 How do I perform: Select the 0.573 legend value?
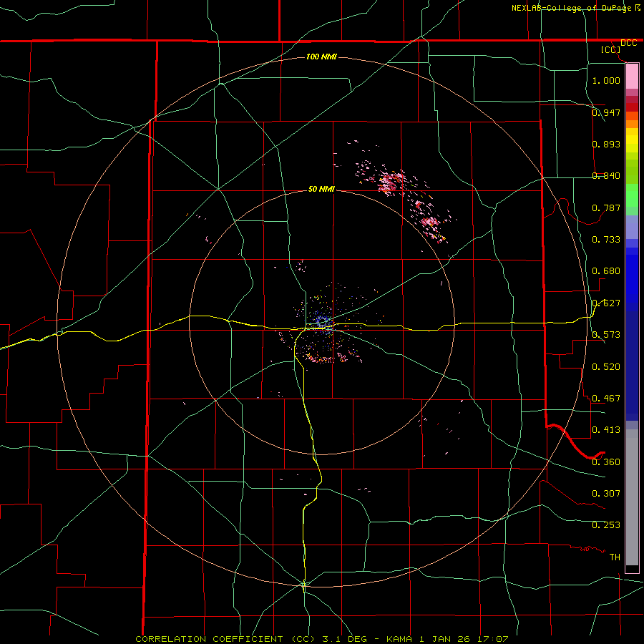click(x=606, y=335)
